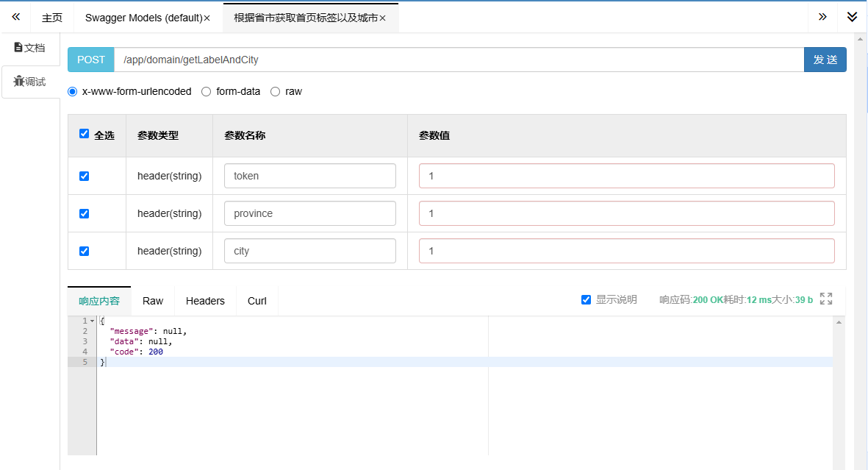Choose the raw request body option
868x470 pixels.
[275, 91]
